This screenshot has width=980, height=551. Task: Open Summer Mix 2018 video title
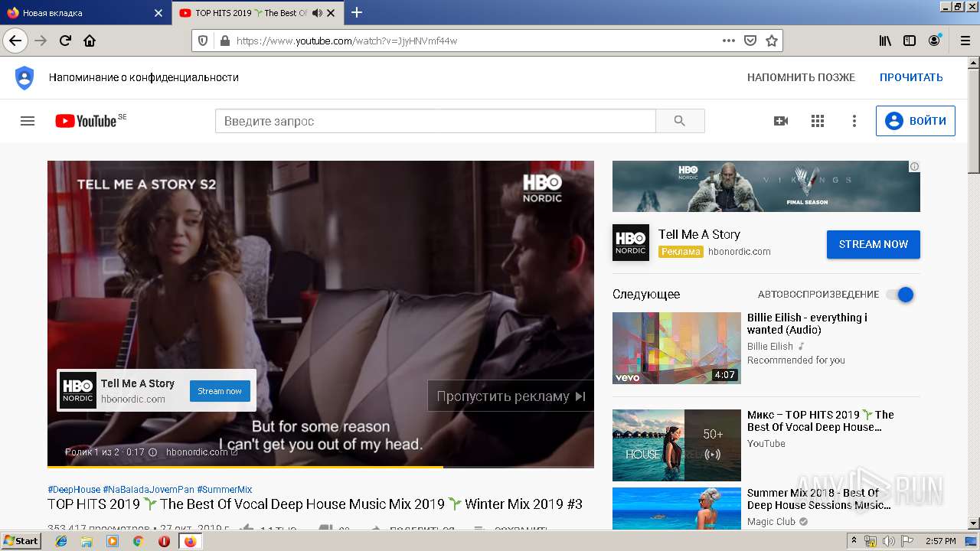818,499
